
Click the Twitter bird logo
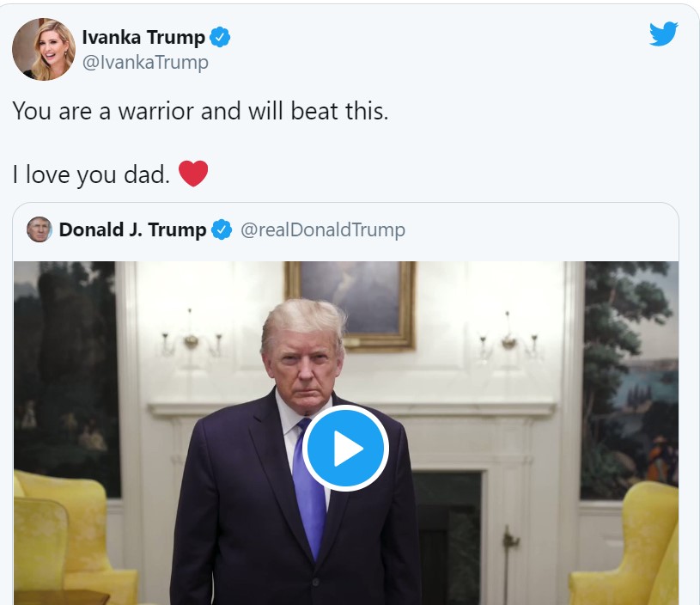point(663,34)
